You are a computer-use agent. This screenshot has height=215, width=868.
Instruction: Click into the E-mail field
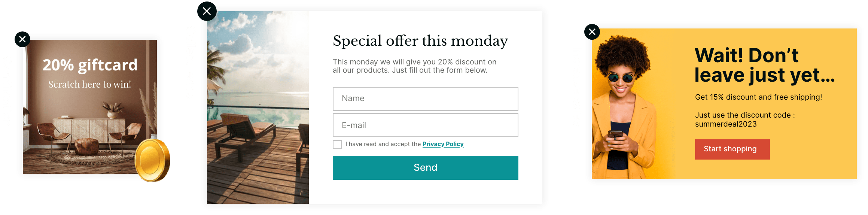click(x=425, y=125)
